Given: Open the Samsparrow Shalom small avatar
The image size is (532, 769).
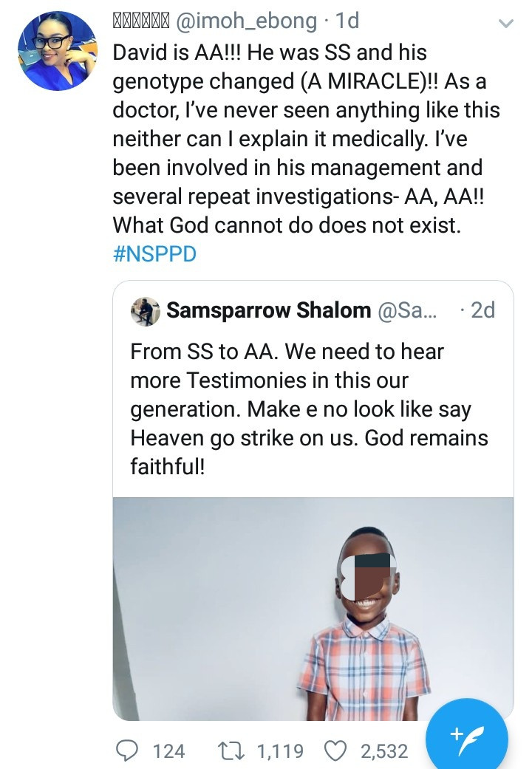Looking at the screenshot, I should tap(145, 311).
